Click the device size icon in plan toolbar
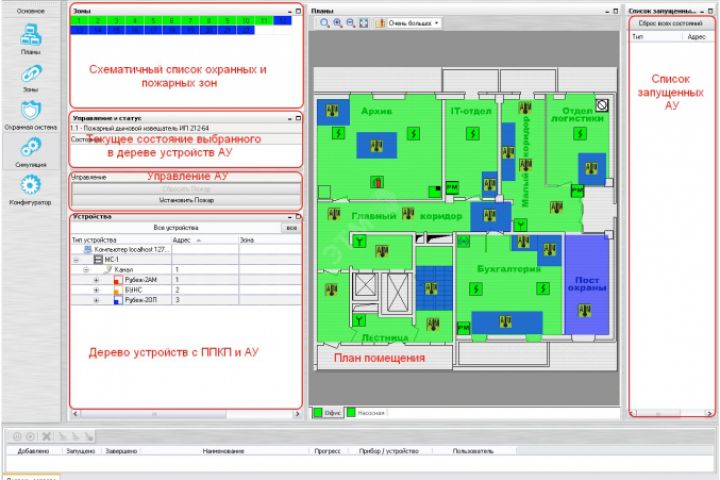Viewport: 720px width, 480px height. click(380, 23)
